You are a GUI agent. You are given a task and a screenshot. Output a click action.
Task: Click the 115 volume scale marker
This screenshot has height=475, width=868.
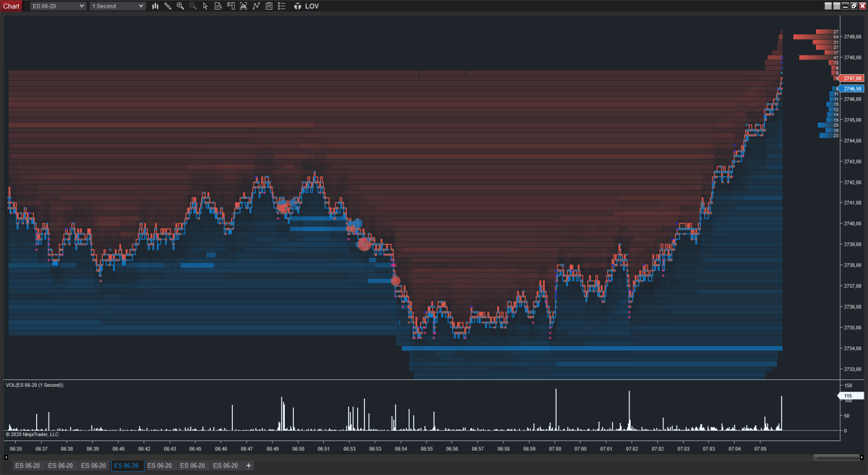point(849,396)
